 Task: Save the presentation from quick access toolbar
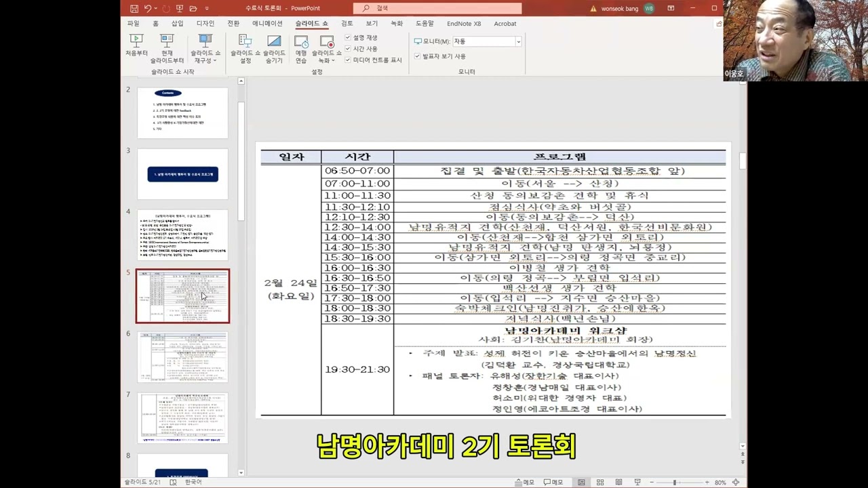pos(134,8)
